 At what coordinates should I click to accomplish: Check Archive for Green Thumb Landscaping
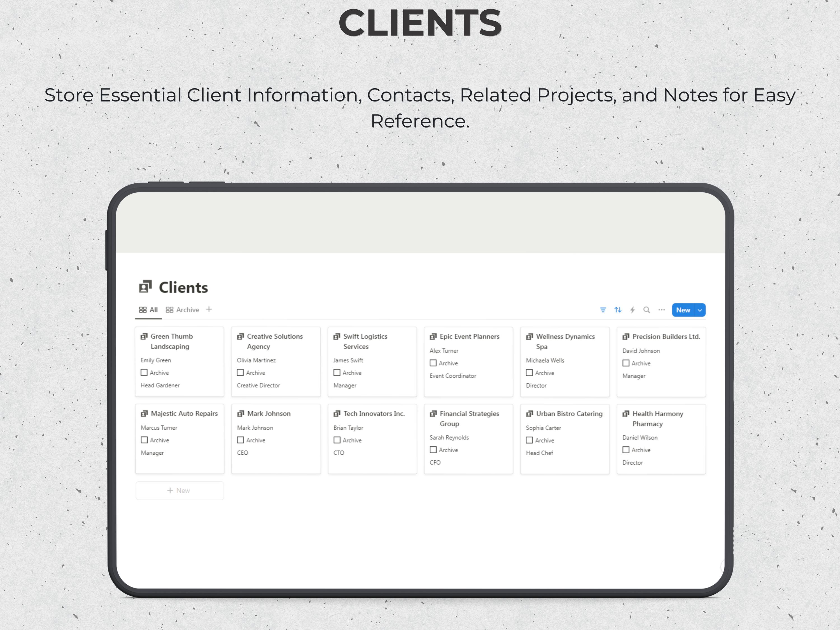144,372
